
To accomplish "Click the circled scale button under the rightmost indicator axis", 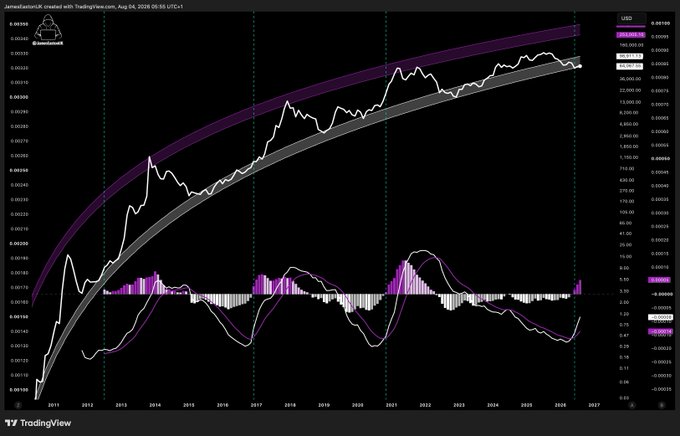I will (x=661, y=404).
